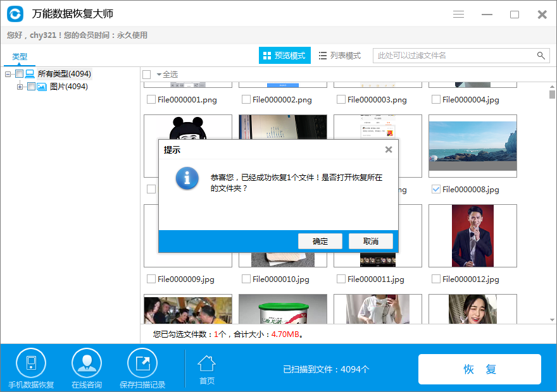Tick the select-all checkbox

click(x=147, y=75)
